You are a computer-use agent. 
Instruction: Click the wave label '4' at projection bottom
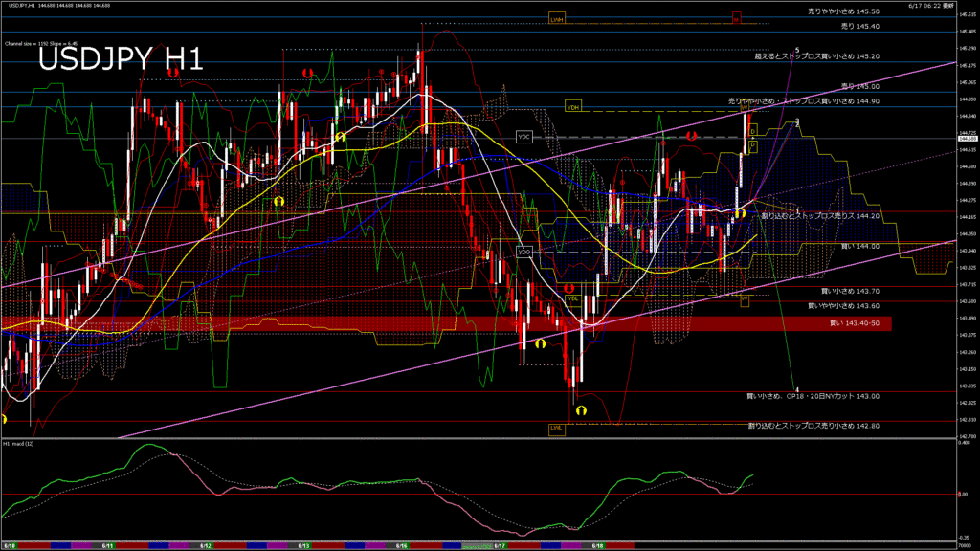click(797, 390)
